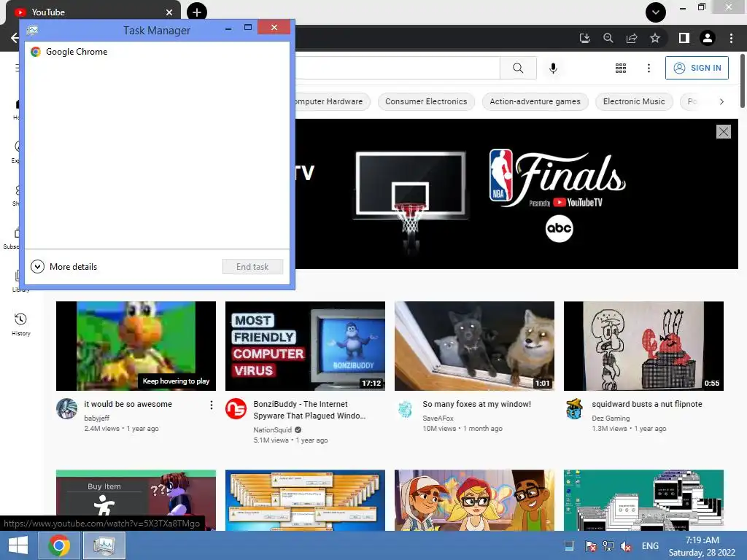
Task: Open 'So many foxes at my window!' title
Action: (476, 404)
